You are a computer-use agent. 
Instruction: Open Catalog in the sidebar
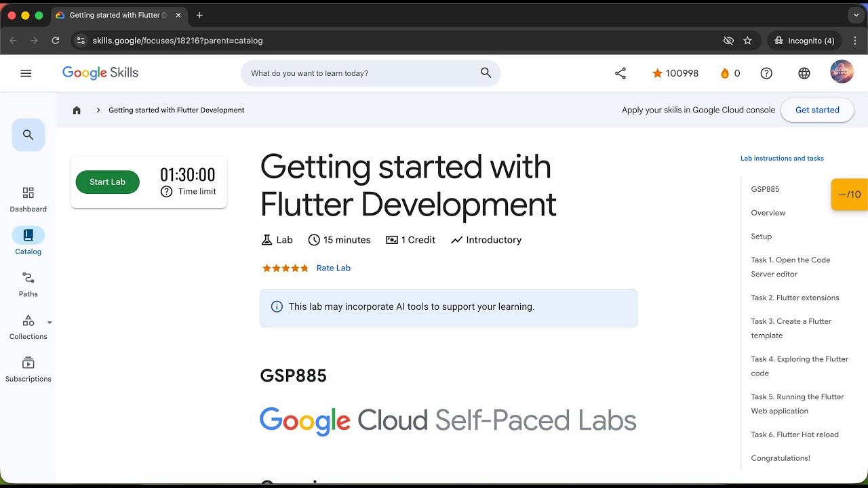[x=28, y=242]
